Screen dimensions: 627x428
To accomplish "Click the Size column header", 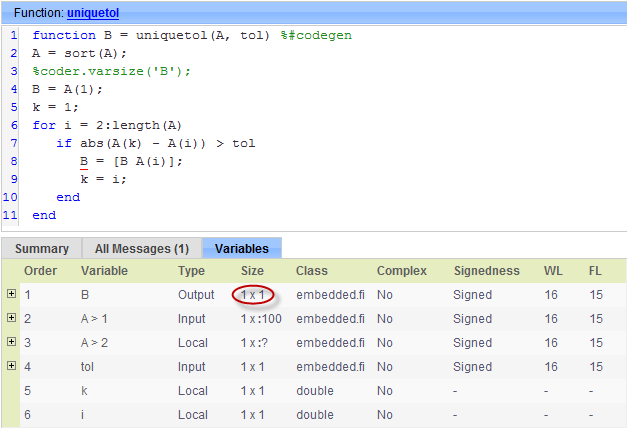I will (254, 271).
